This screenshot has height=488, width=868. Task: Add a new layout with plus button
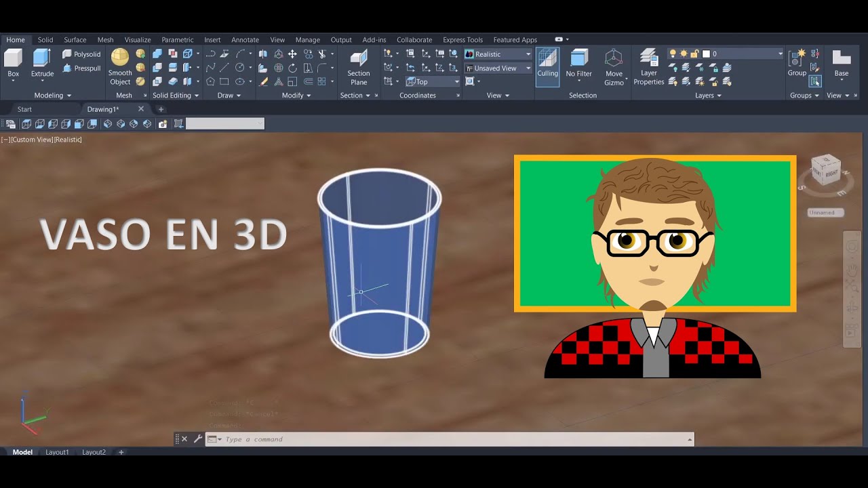click(121, 452)
